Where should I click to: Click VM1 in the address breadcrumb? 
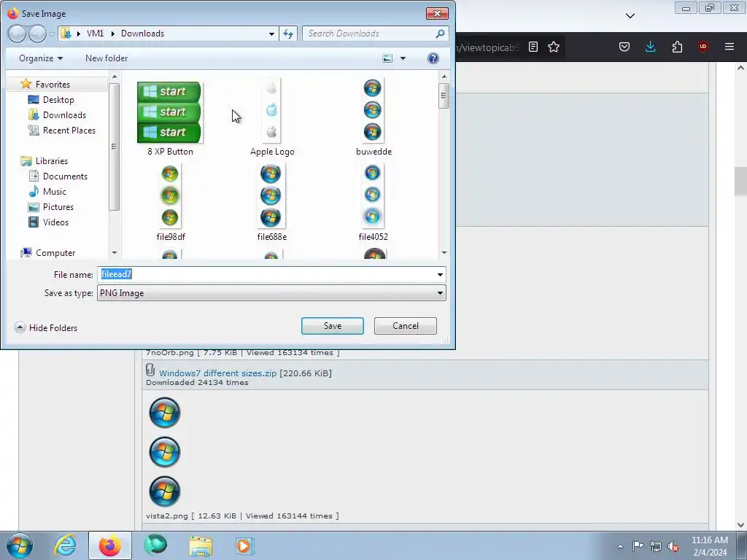click(95, 34)
